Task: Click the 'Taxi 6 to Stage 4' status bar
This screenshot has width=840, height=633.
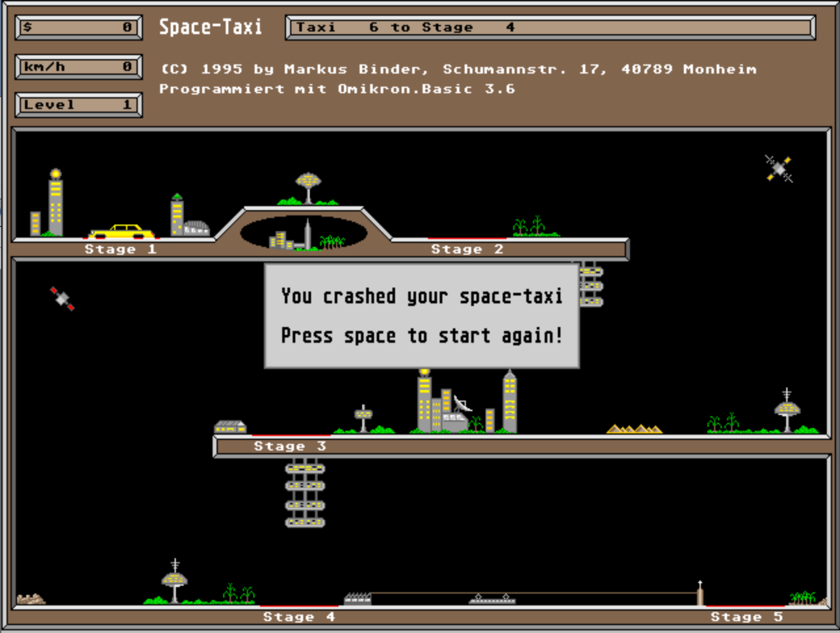Action: click(551, 28)
